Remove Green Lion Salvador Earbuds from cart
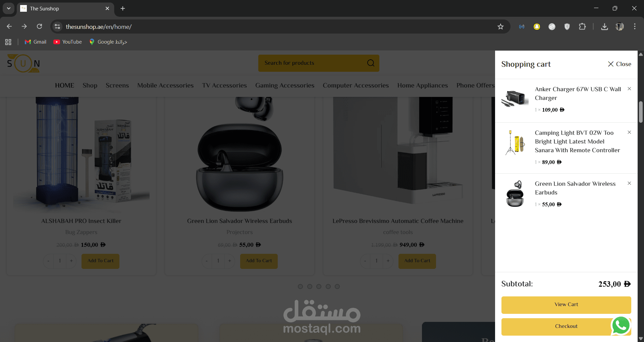This screenshot has width=644, height=342. pyautogui.click(x=629, y=183)
